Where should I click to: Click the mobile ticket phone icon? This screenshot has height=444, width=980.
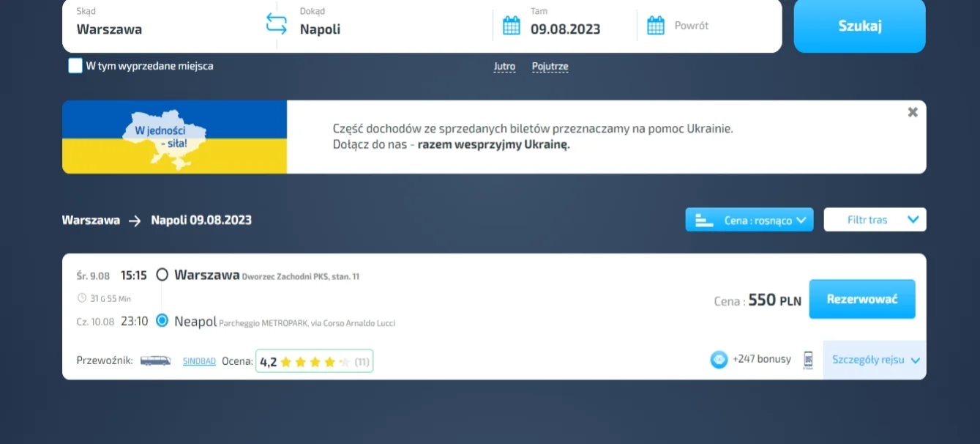pyautogui.click(x=808, y=360)
